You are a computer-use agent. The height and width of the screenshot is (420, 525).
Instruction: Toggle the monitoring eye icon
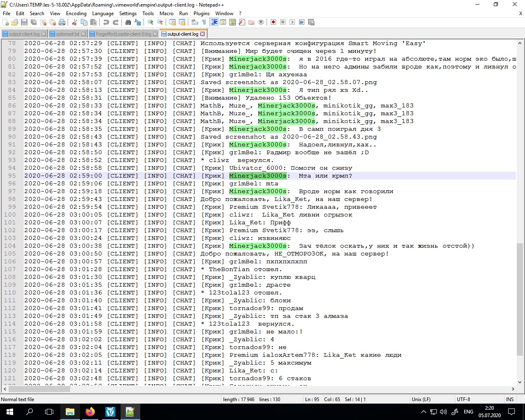tap(261, 22)
